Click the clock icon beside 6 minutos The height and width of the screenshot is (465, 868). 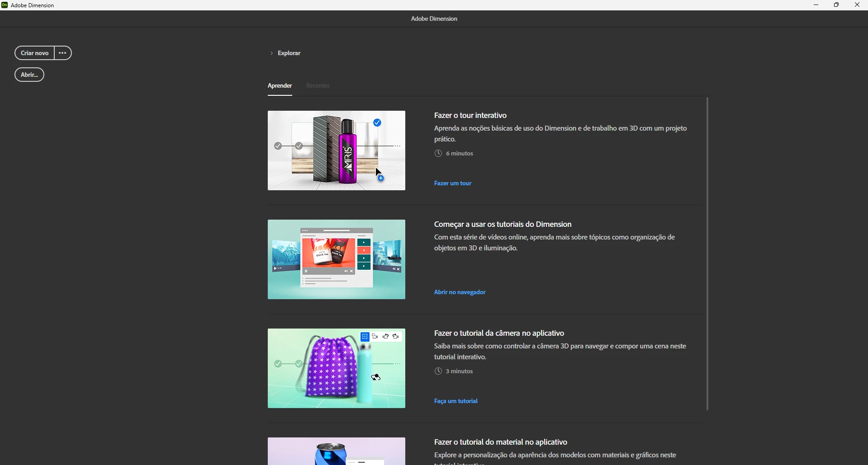coord(438,154)
